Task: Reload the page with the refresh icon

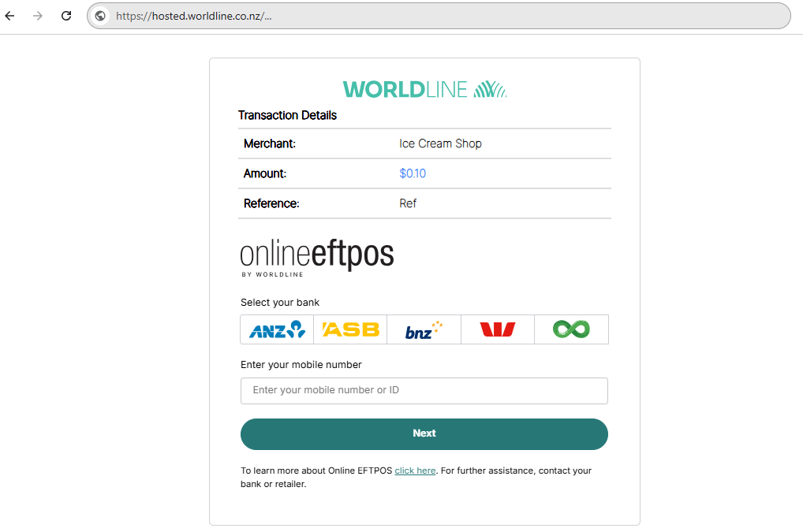Action: point(66,16)
